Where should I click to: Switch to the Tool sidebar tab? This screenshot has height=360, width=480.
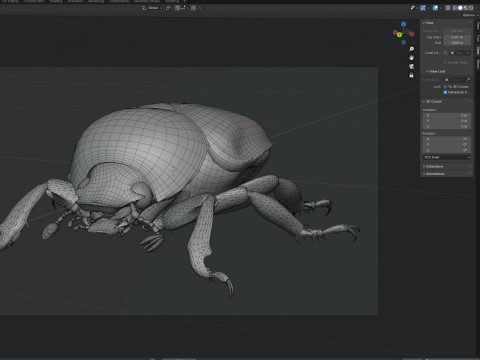(x=478, y=39)
